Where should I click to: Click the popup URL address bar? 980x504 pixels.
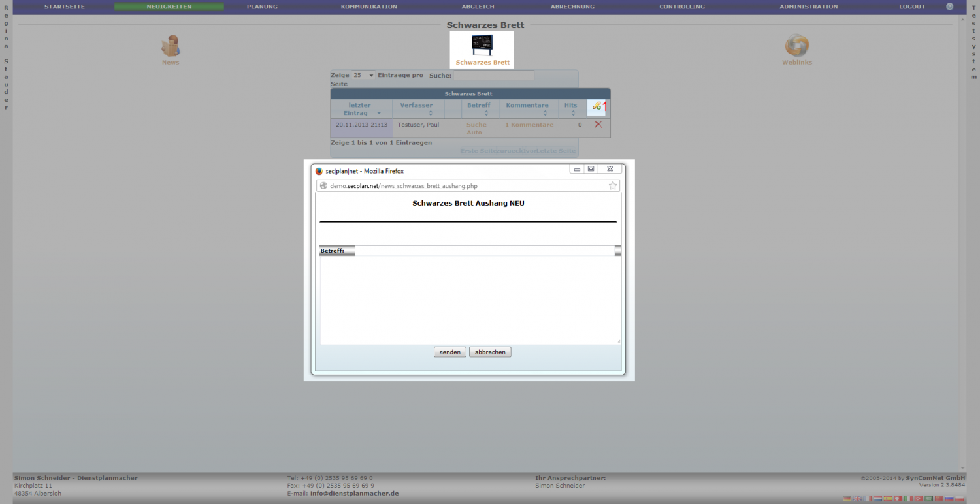click(468, 186)
